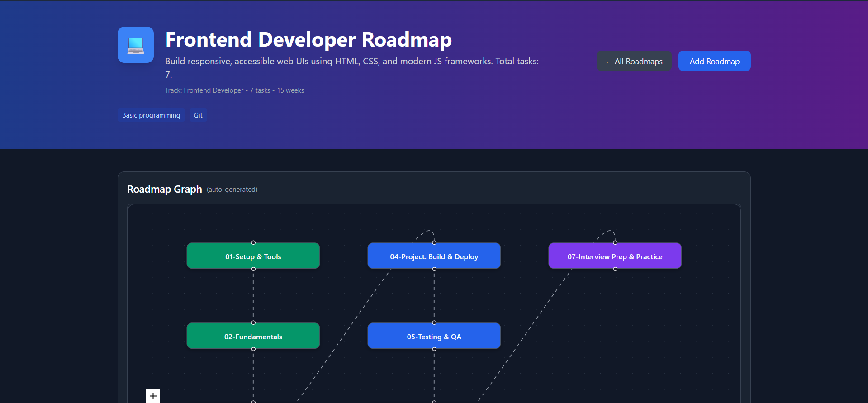This screenshot has width=868, height=403.
Task: Open the 04-Project: Build & Deploy node
Action: (434, 256)
